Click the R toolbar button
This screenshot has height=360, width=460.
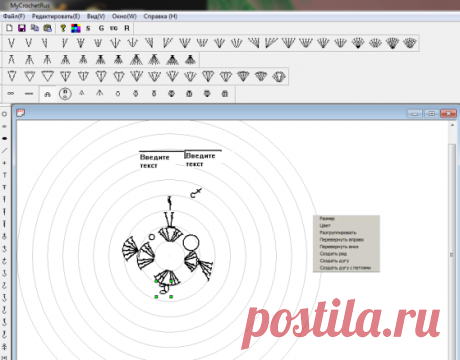coord(127,28)
